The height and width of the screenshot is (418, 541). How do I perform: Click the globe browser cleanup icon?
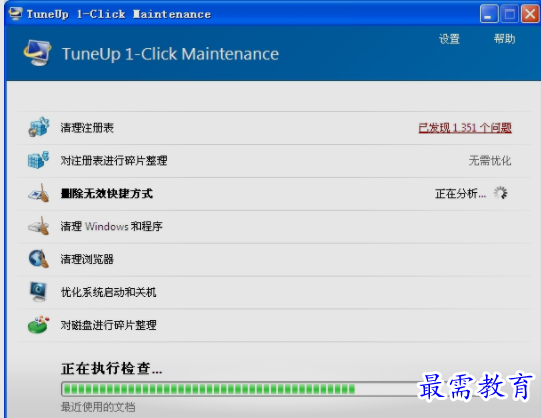click(x=39, y=259)
